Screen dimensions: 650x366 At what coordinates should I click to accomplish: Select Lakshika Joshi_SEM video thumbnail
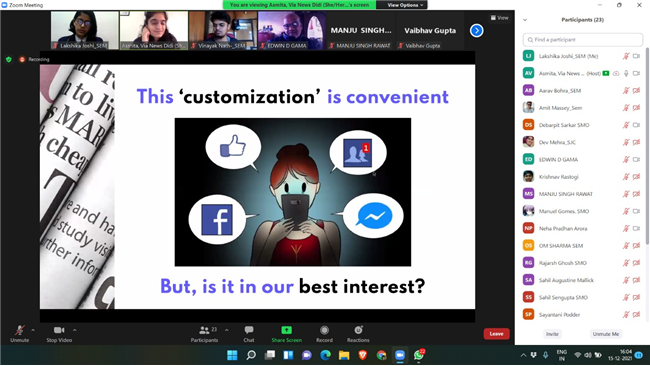coord(85,30)
